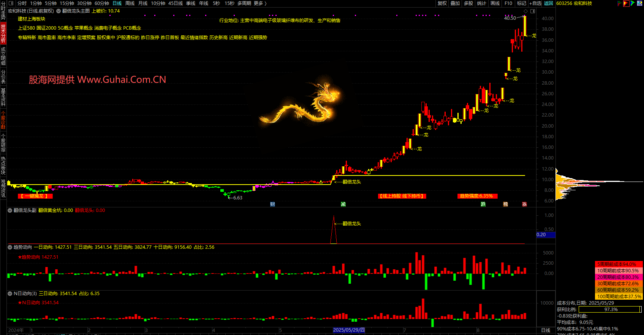Switch to the 5分钟 period tab
This screenshot has width=644, height=335.
coord(51,3)
